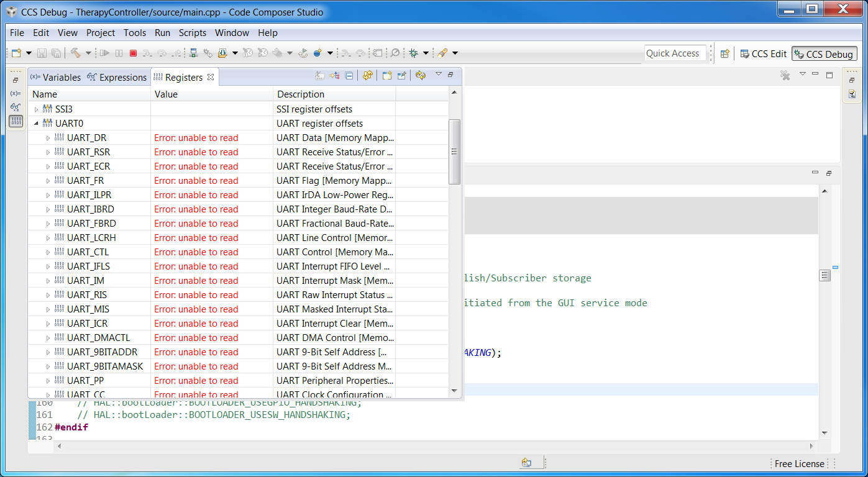Select the UART_IBRD register row
The height and width of the screenshot is (477, 868).
239,209
